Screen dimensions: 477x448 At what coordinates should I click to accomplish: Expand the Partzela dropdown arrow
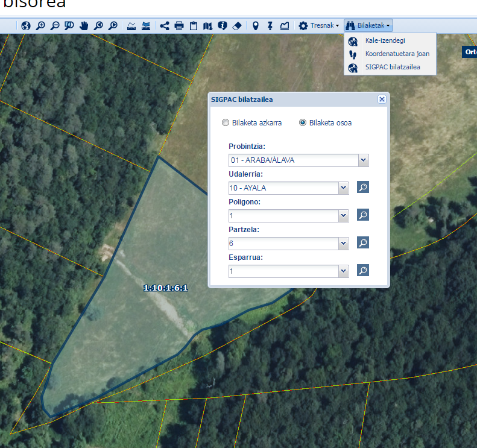(344, 244)
